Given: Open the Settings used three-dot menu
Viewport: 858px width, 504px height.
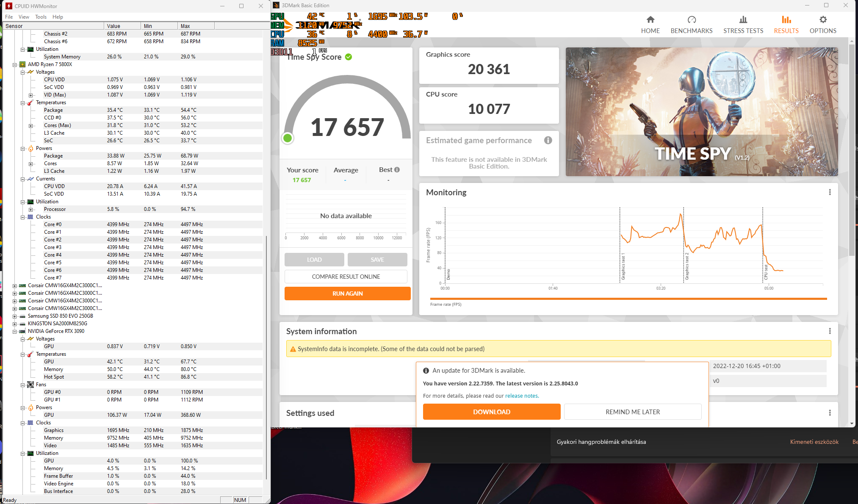Looking at the screenshot, I should [830, 413].
